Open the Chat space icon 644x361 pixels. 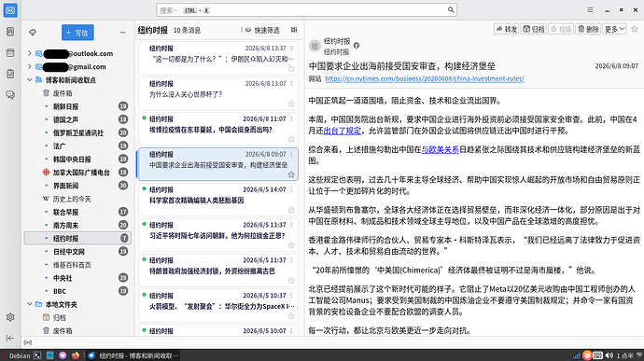click(10, 95)
